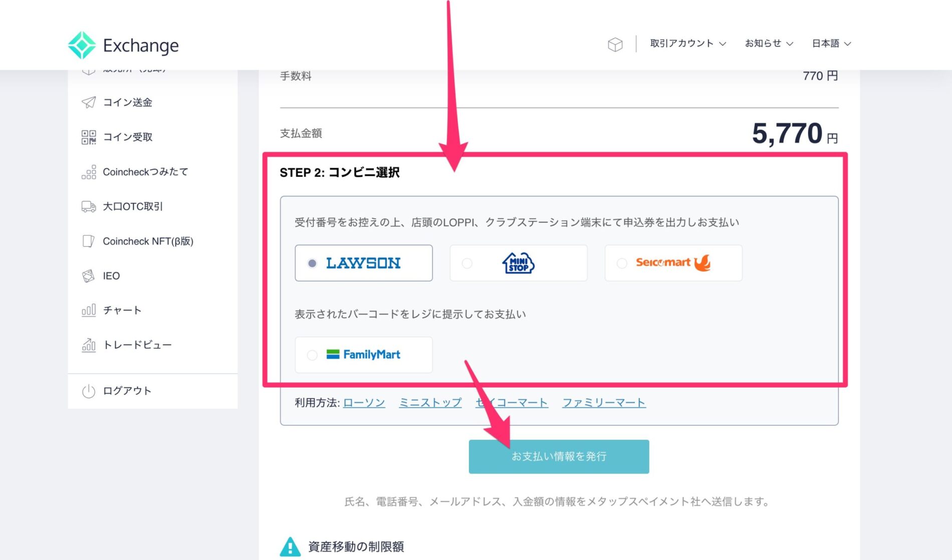
Task: Click the トレードビュー chart icon
Action: 89,345
